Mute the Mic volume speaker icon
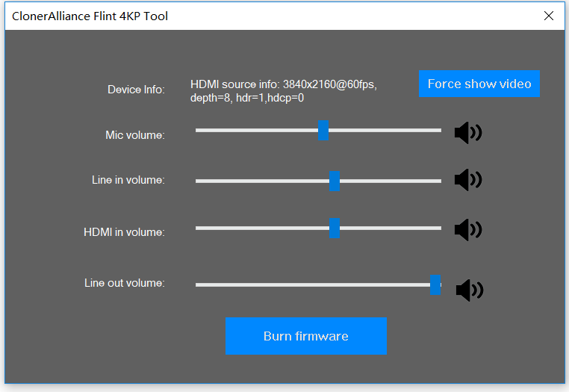The height and width of the screenshot is (392, 569). pyautogui.click(x=468, y=132)
